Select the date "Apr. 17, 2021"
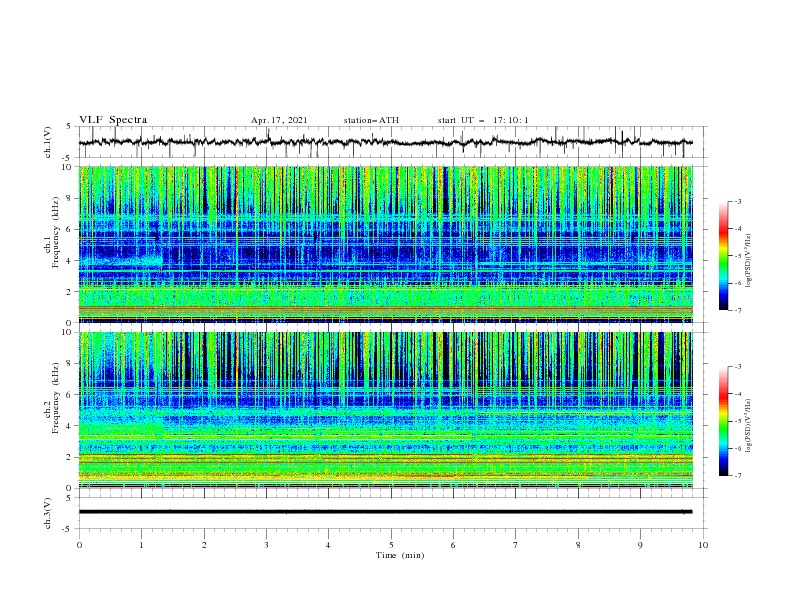 (279, 120)
